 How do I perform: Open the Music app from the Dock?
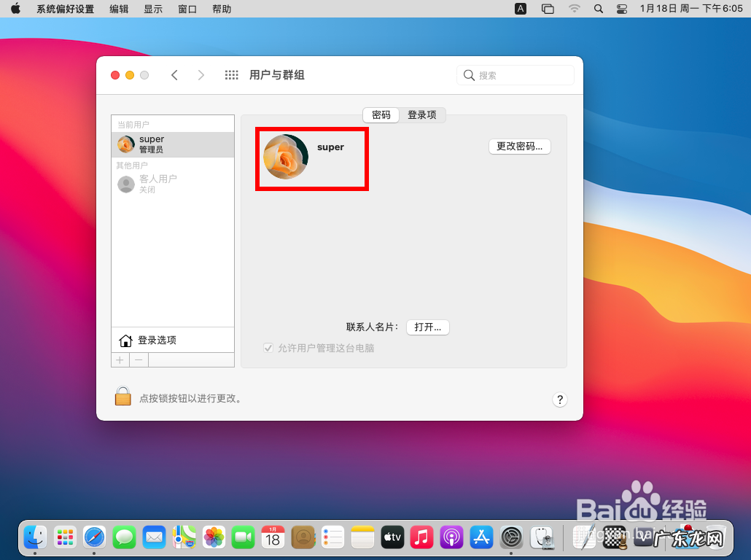421,537
